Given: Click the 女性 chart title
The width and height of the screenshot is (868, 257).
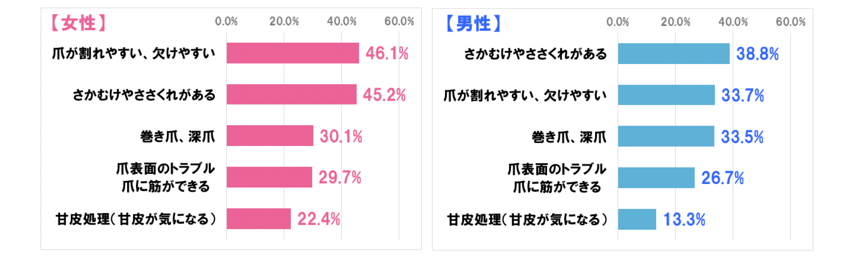Looking at the screenshot, I should click(78, 23).
